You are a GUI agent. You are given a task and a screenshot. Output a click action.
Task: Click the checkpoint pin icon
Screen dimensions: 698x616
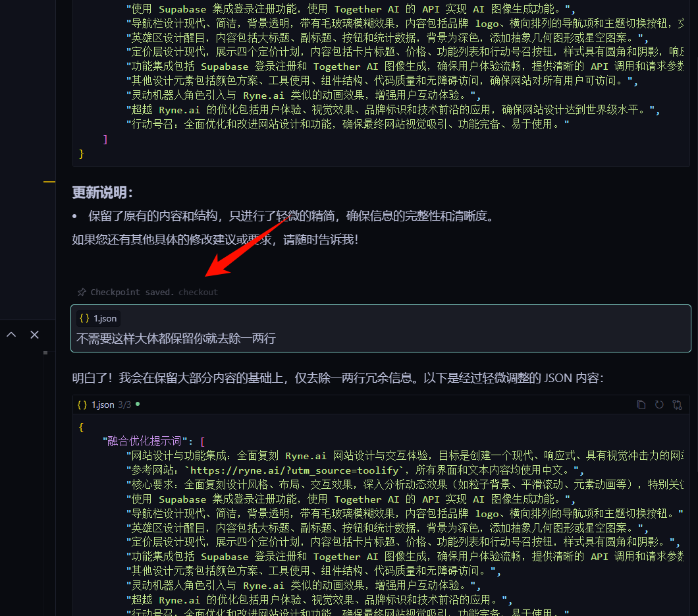coord(82,292)
